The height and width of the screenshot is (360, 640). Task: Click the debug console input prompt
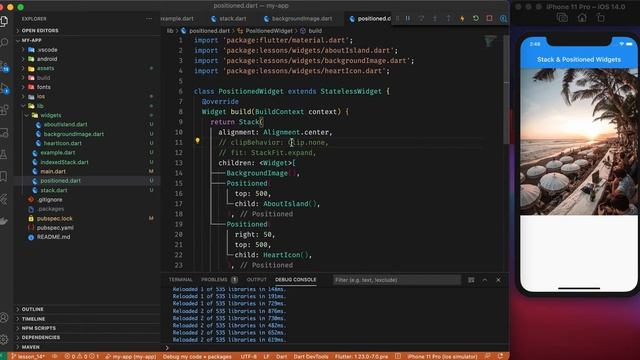point(335,348)
